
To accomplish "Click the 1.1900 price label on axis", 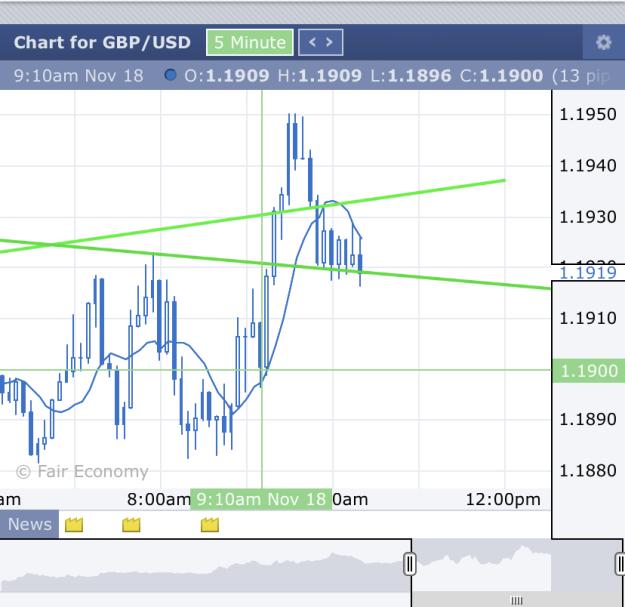I will point(589,371).
